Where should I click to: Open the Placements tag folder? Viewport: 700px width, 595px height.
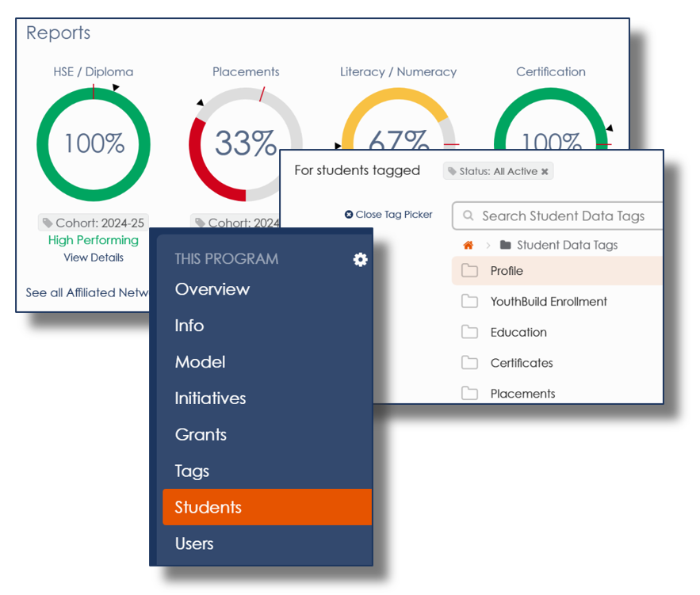(557, 394)
